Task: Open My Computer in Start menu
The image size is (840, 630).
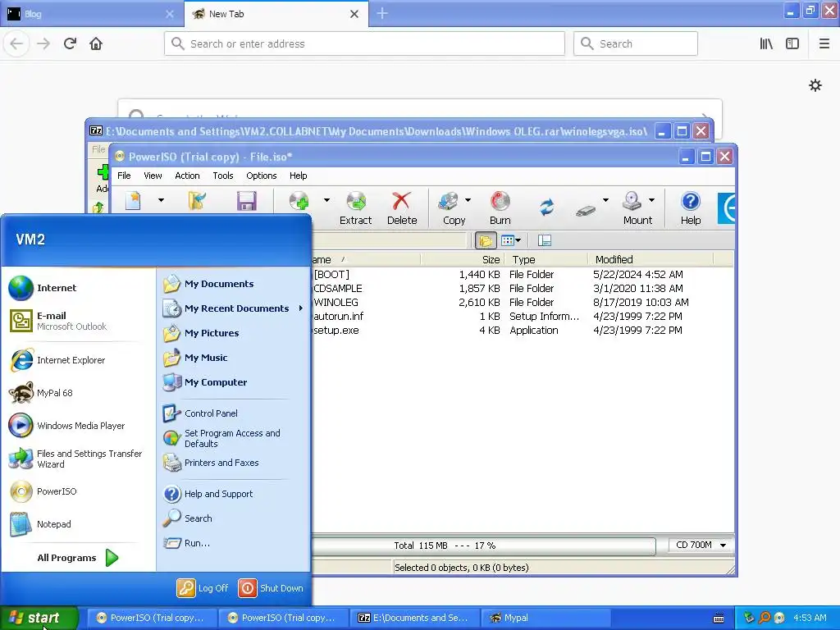Action: pos(234,382)
